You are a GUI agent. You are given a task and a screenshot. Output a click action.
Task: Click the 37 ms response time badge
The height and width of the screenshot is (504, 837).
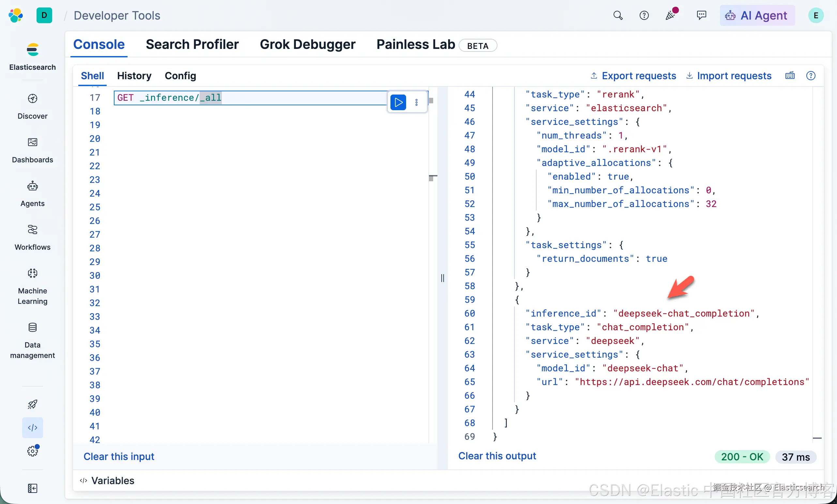(x=796, y=457)
